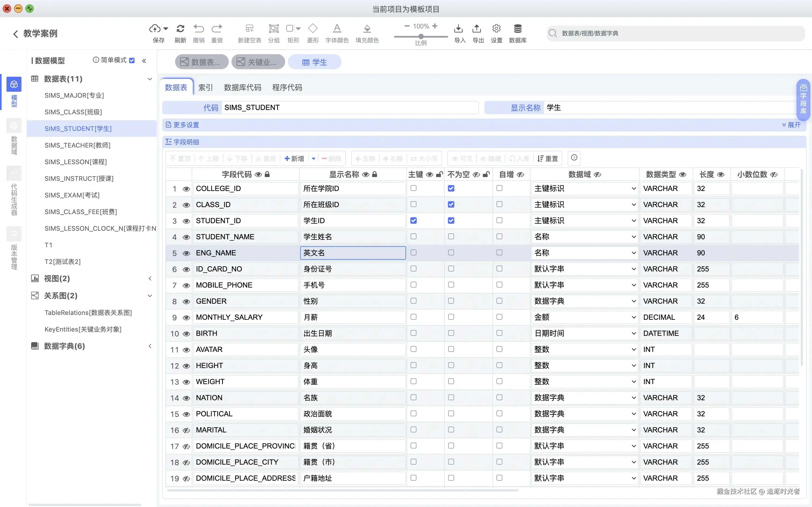The image size is (812, 507).
Task: Toggle the Simple Mode checkbox
Action: pyautogui.click(x=132, y=60)
